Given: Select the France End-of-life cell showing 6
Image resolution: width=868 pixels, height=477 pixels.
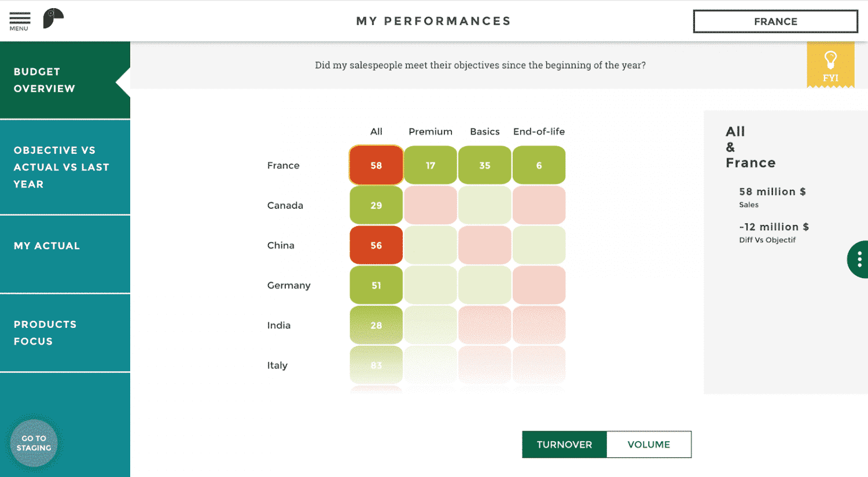Looking at the screenshot, I should (x=539, y=165).
